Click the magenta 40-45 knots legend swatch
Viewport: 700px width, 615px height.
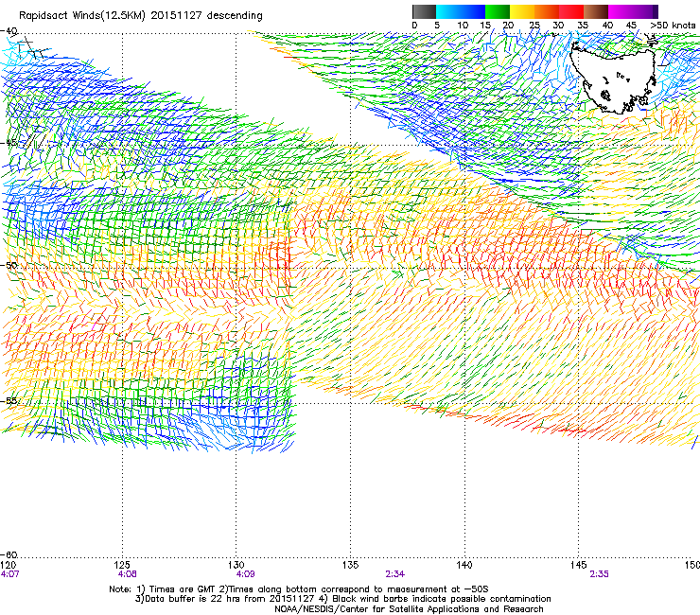point(621,11)
